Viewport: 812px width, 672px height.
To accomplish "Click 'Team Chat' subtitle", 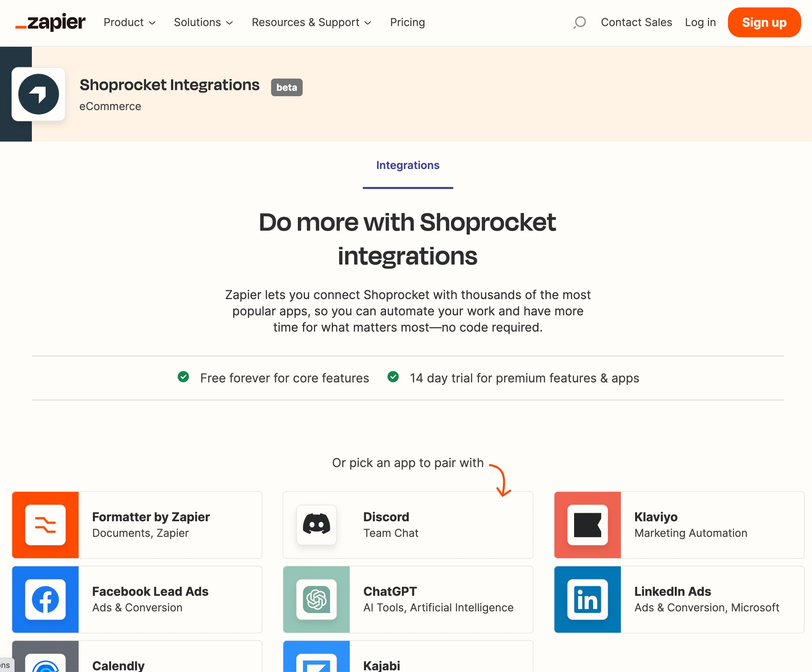I will 390,533.
